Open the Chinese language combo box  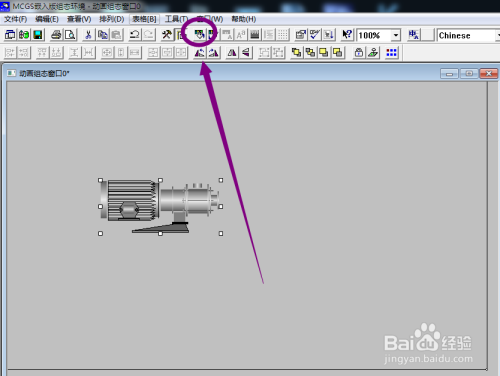[469, 35]
